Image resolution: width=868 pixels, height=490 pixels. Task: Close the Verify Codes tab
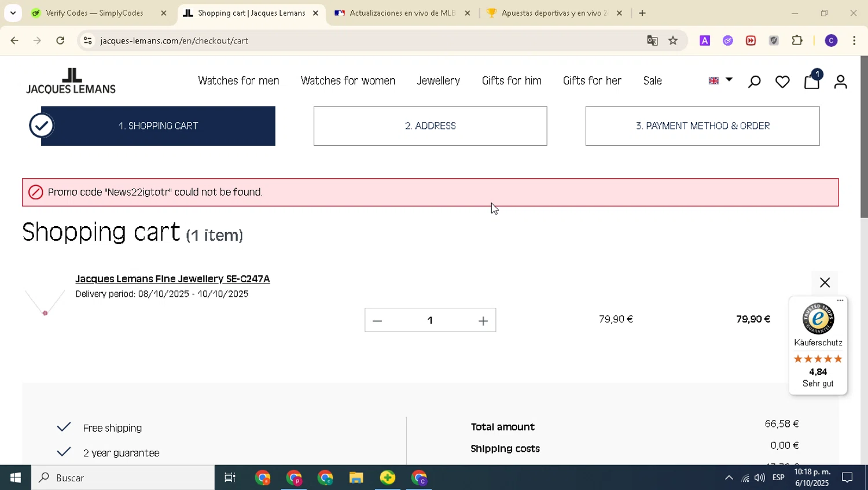click(x=163, y=13)
